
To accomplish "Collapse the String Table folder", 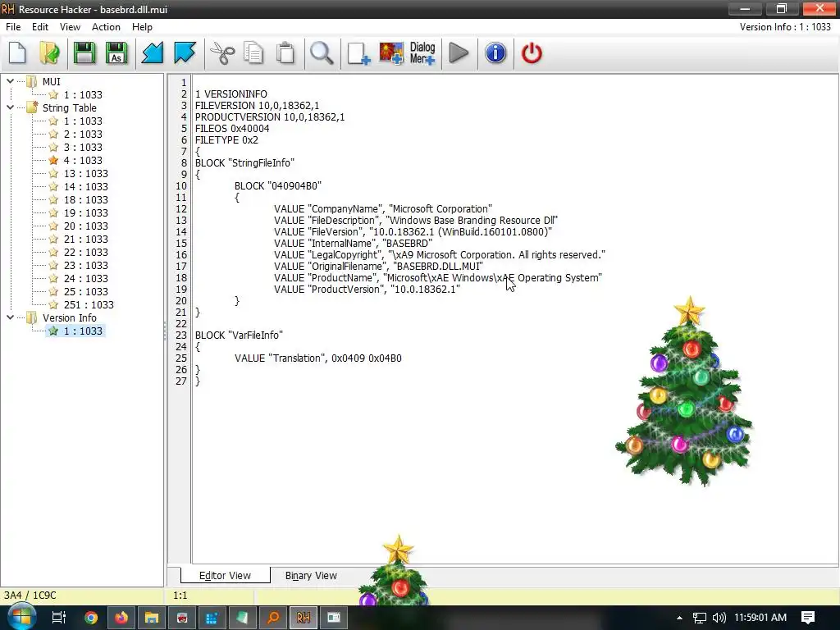I will (10, 107).
